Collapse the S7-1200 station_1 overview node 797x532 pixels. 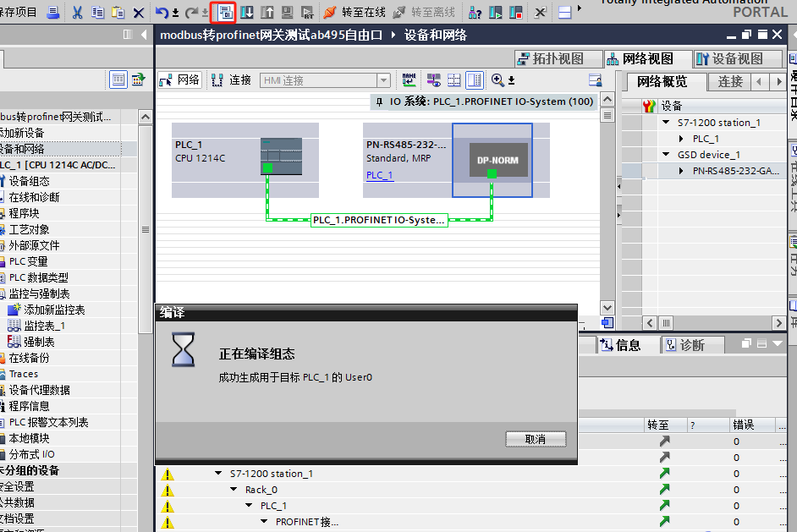(666, 123)
